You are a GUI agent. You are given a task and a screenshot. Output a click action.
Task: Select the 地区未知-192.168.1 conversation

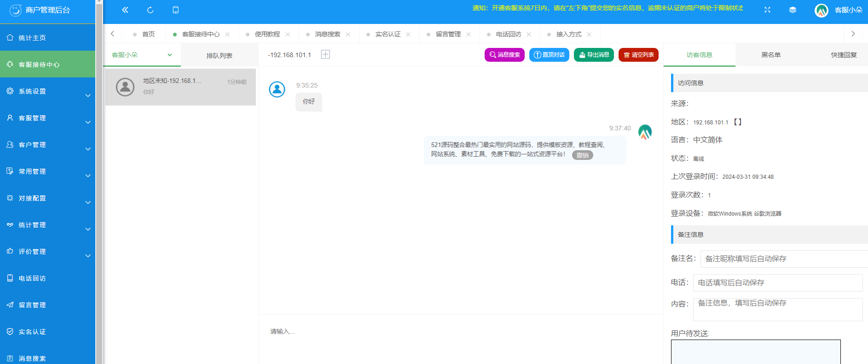pos(180,87)
